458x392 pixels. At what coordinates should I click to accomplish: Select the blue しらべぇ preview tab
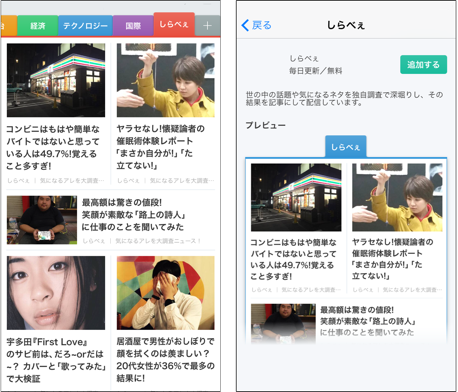pyautogui.click(x=346, y=147)
